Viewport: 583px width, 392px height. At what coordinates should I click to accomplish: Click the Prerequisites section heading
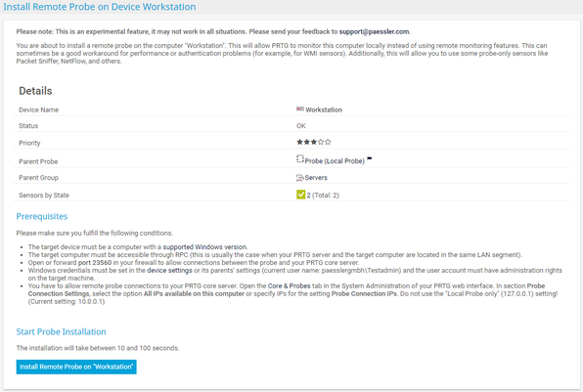point(42,217)
